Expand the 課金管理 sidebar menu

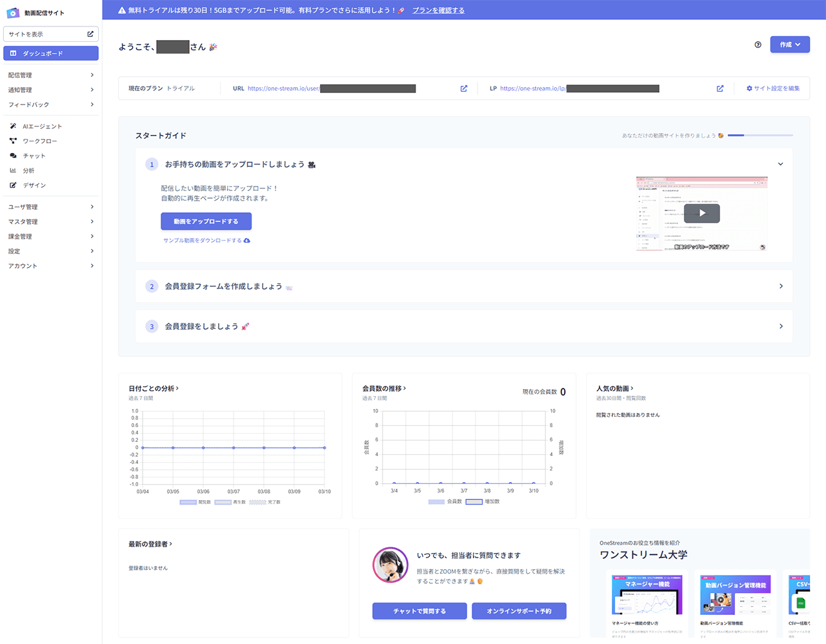coord(52,236)
